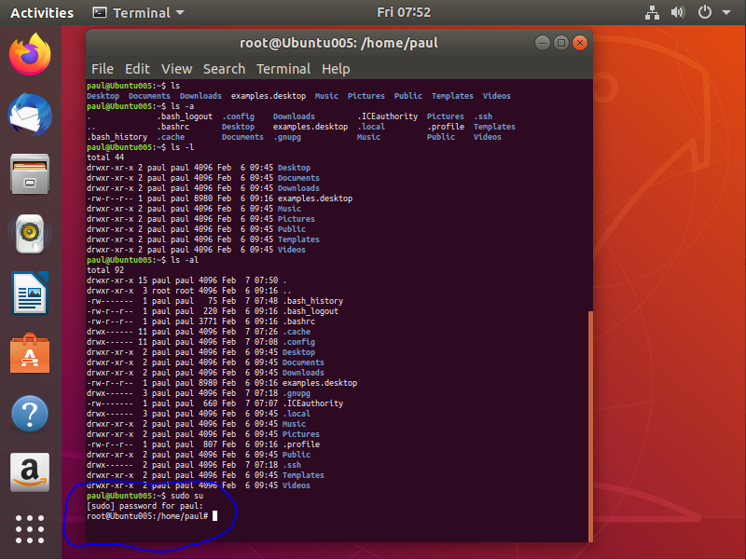The height and width of the screenshot is (560, 746).
Task: Click ".ssh" in the ls -al long listing
Action: [x=292, y=465]
